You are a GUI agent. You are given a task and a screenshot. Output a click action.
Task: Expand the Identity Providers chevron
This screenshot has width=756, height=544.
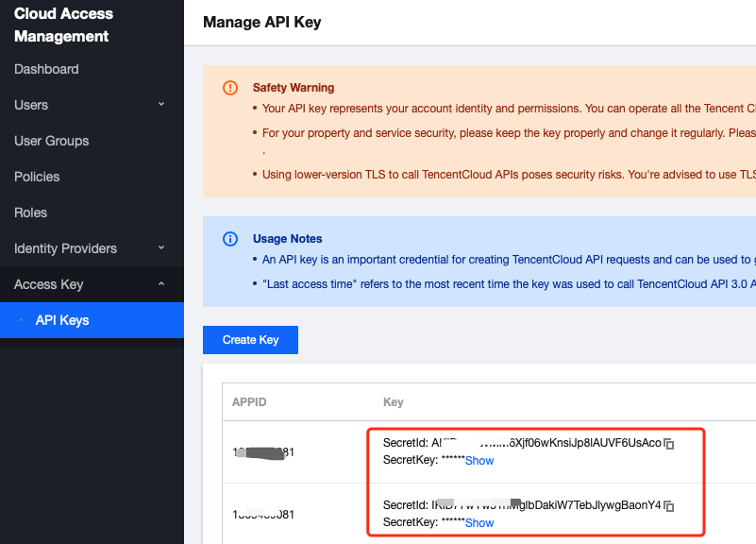(161, 248)
